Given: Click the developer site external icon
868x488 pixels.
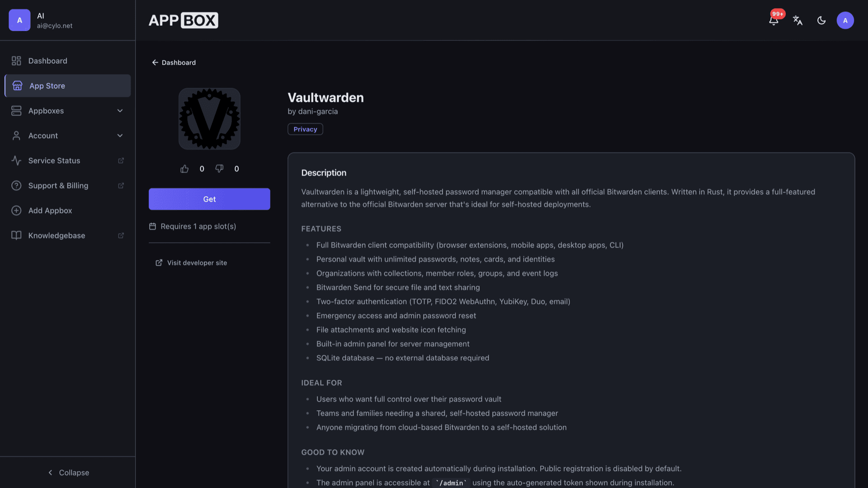Looking at the screenshot, I should click(159, 263).
